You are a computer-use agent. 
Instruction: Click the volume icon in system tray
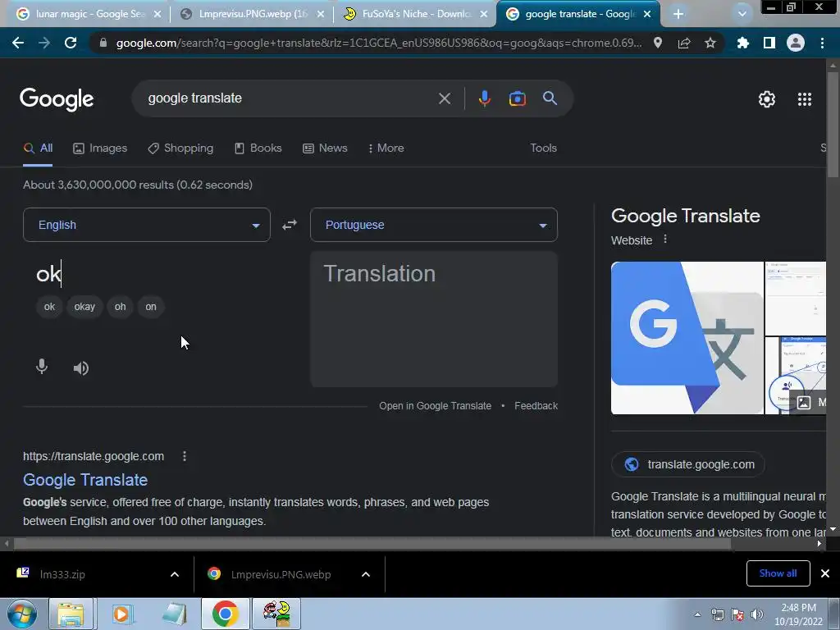[x=757, y=615]
